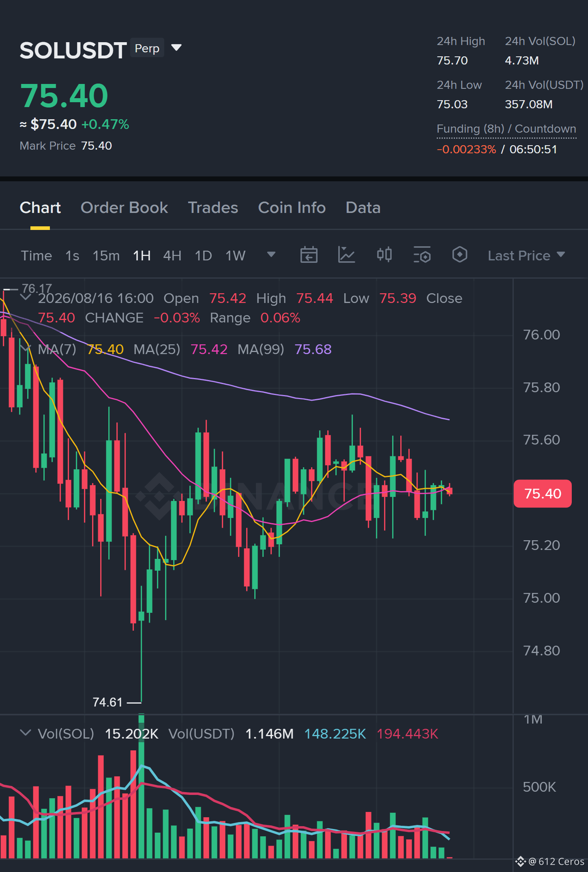
Task: Click the 24h Vol(USDT) value 357.08M
Action: (528, 104)
